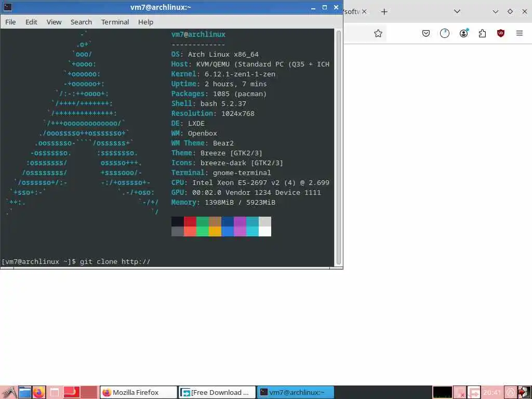Open network status tray icon
Viewport: 532px width, 399px height.
460,392
